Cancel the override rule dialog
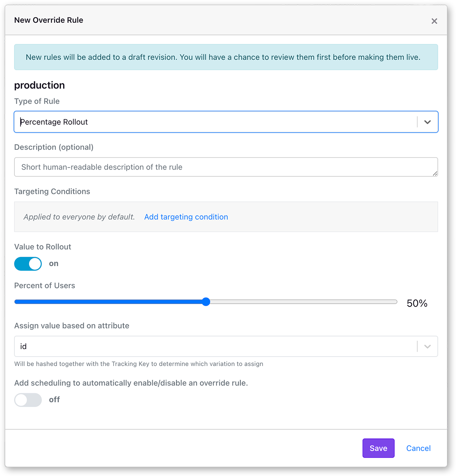The height and width of the screenshot is (476, 456). (x=418, y=448)
